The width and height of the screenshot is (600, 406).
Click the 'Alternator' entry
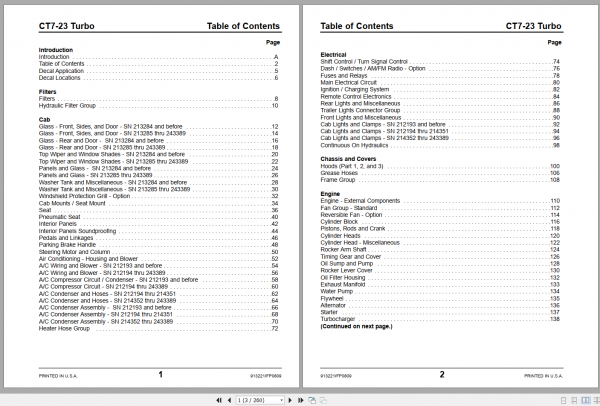click(x=333, y=305)
